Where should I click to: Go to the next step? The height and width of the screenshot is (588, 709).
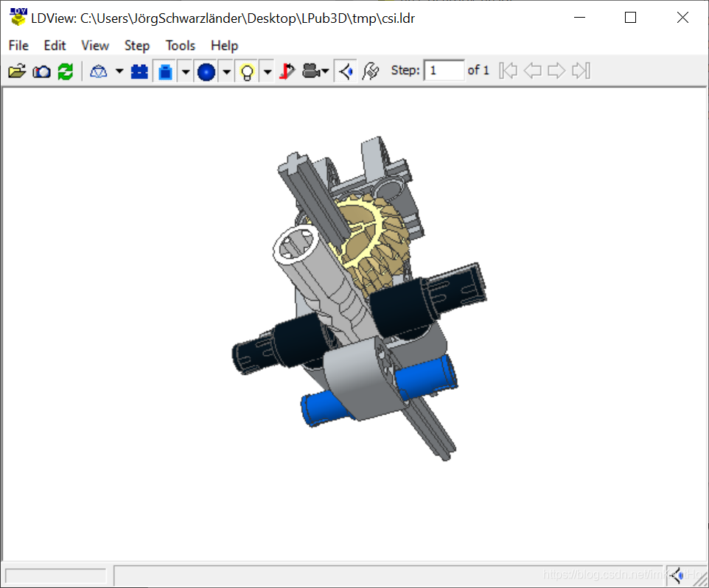556,71
